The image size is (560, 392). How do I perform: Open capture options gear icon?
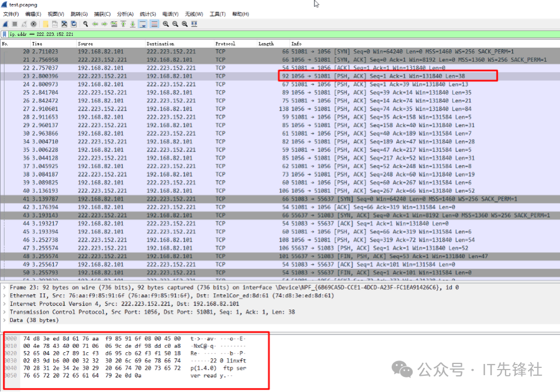(34, 24)
